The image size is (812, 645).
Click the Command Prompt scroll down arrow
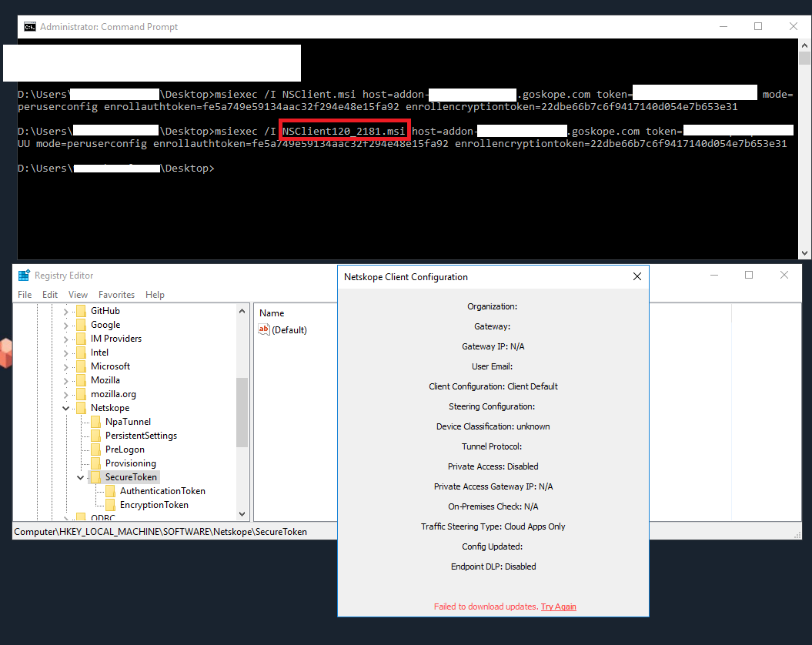pyautogui.click(x=804, y=253)
